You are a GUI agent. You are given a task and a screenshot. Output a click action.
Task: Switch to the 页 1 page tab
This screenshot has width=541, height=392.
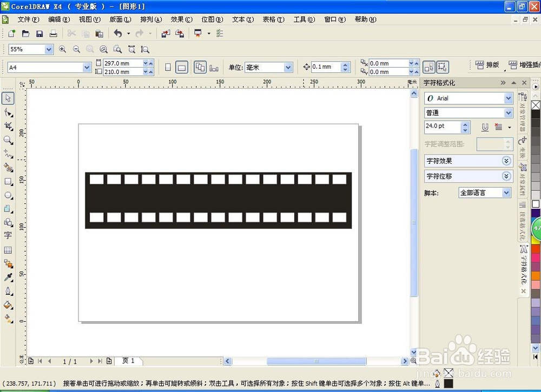[128, 361]
